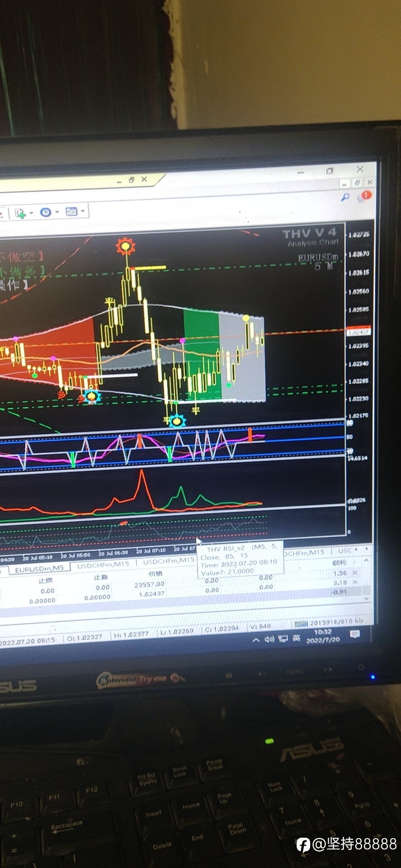Select the price cell 23557.80

(x=149, y=585)
